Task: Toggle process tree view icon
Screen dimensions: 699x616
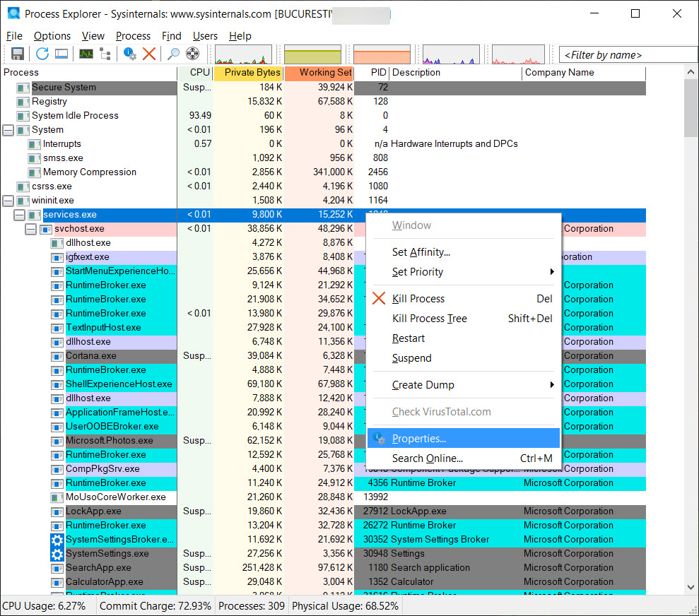Action: pos(105,54)
